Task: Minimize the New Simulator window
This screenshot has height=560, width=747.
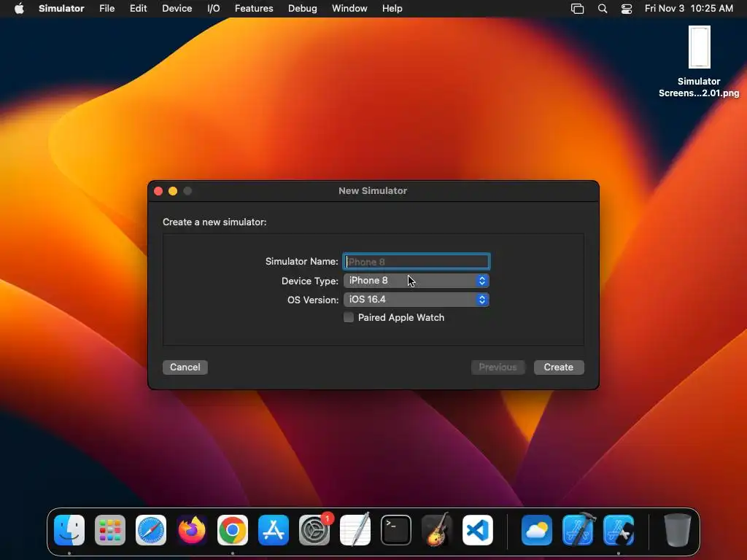Action: [173, 191]
